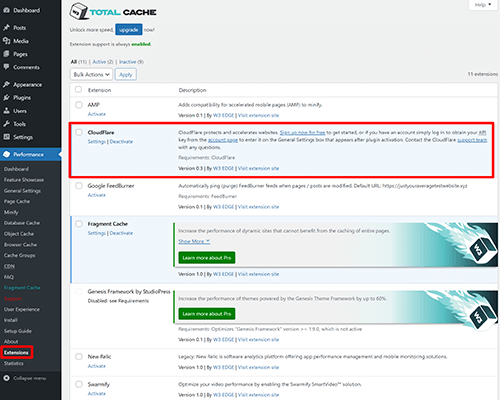Filter list by Active extensions
This screenshot has width=500, height=400.
[x=99, y=62]
